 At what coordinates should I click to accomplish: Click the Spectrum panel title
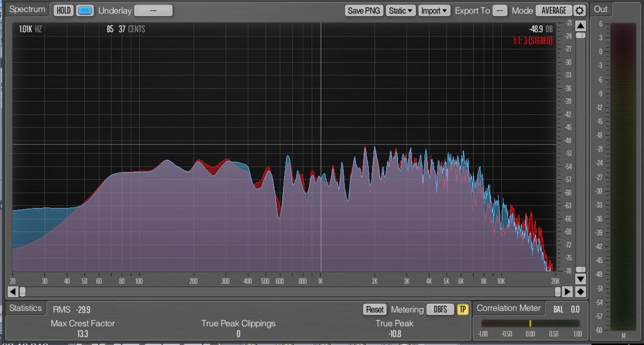coord(27,10)
